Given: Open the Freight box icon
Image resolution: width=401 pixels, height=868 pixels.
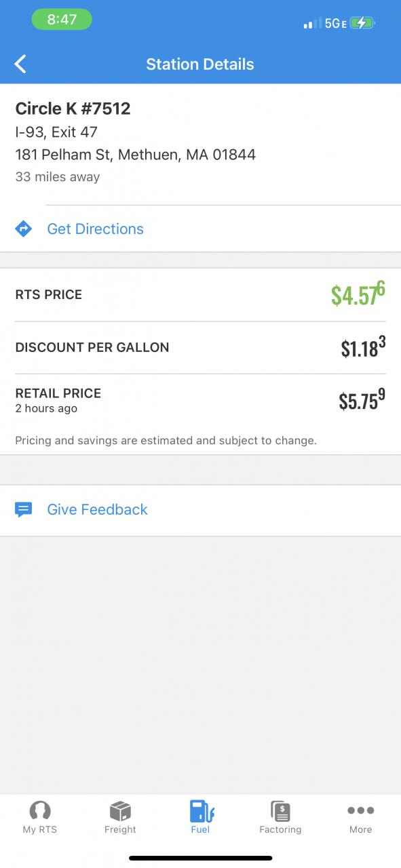Looking at the screenshot, I should click(x=120, y=810).
